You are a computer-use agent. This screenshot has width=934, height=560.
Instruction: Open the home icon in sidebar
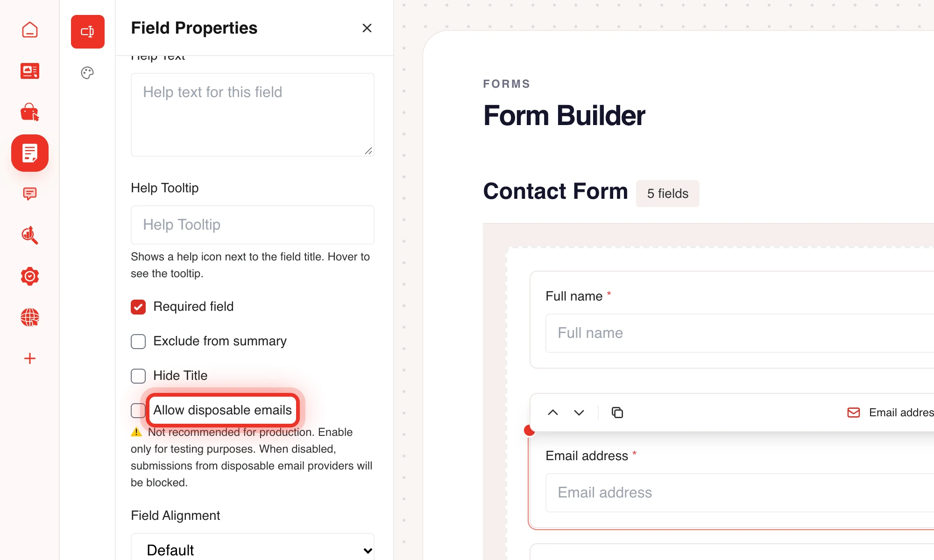click(30, 30)
